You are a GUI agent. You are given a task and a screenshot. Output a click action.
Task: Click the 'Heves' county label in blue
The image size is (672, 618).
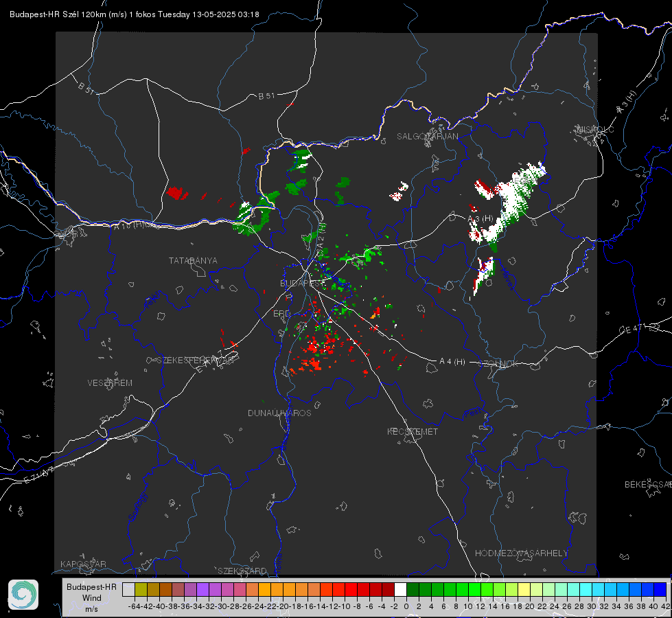507,279
